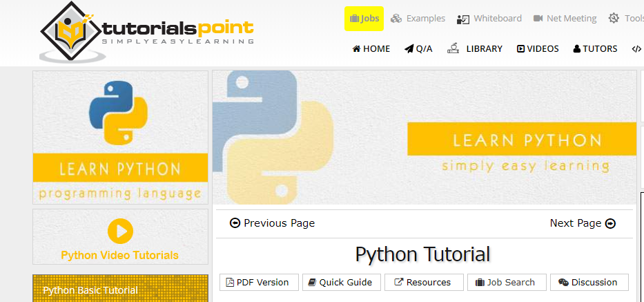Open Python Video Tutorials link
Screen dimensions: 644x302
119,255
